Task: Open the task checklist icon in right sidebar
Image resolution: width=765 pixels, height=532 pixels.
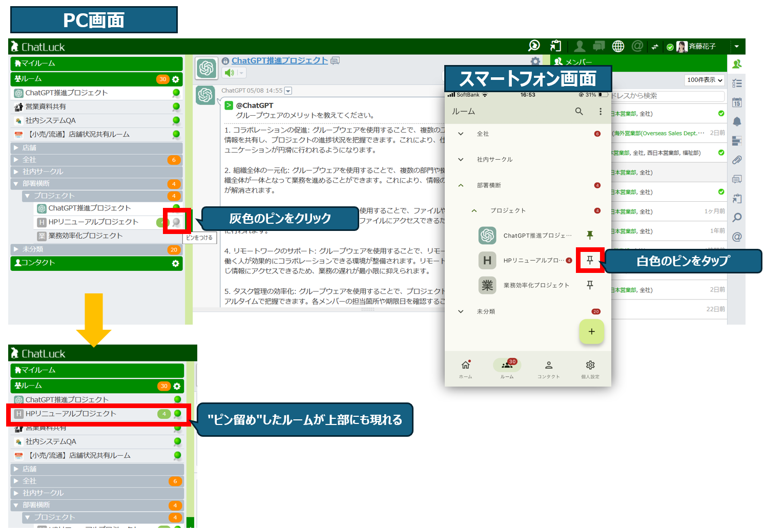Action: [737, 83]
